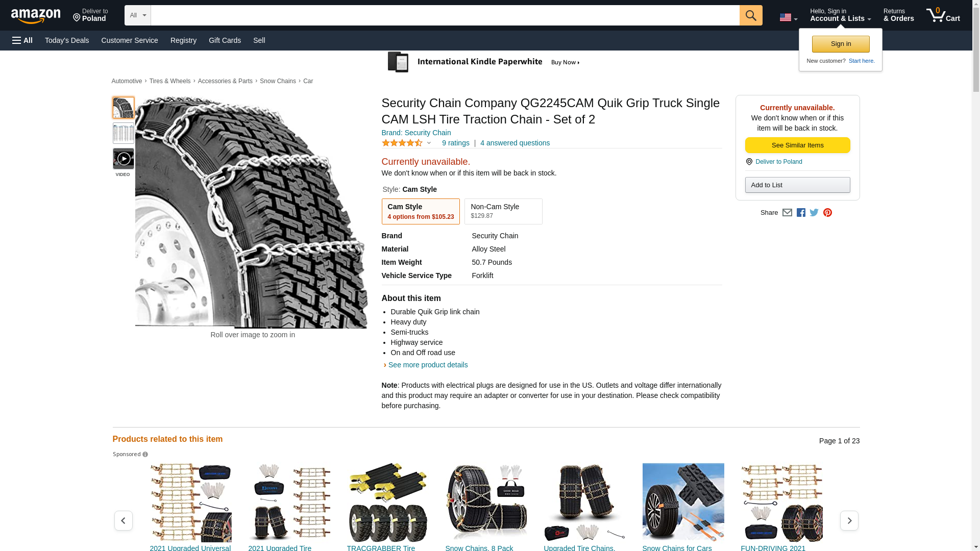Screen dimensions: 980x551
Task: Share product on Twitter
Action: pyautogui.click(x=814, y=213)
